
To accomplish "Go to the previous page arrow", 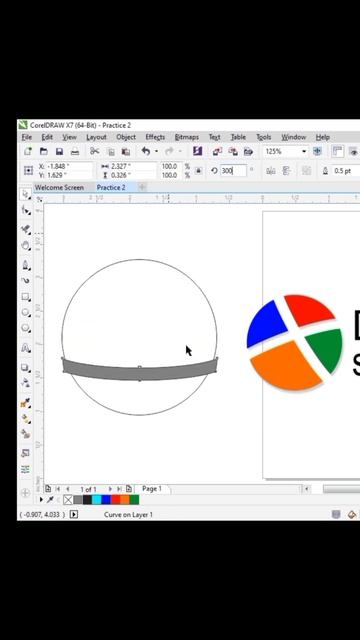I will pos(68,489).
